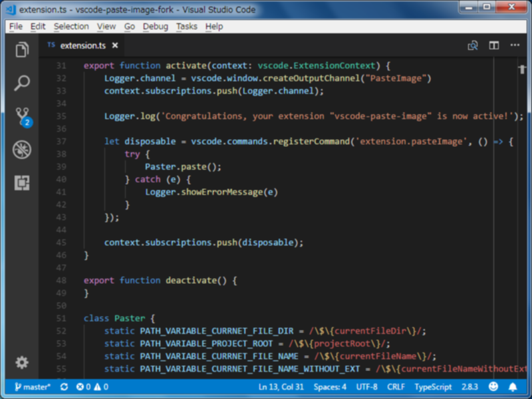Open the Manage gear icon
This screenshot has width=532, height=399.
point(22,362)
